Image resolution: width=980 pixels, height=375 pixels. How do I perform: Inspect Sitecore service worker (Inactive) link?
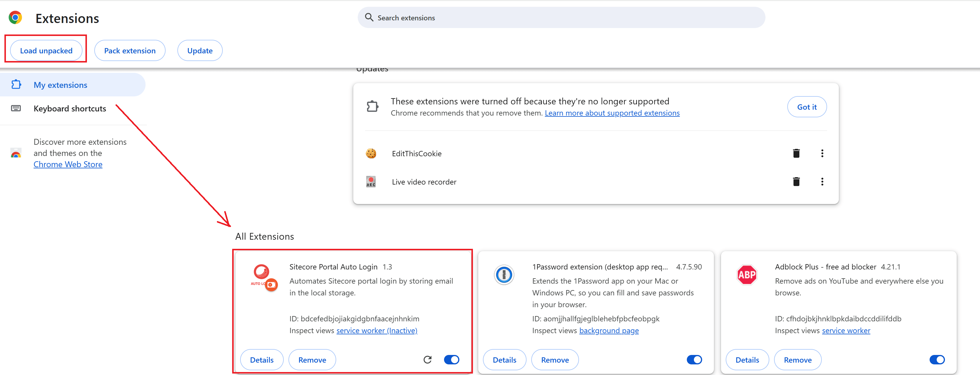(x=377, y=330)
